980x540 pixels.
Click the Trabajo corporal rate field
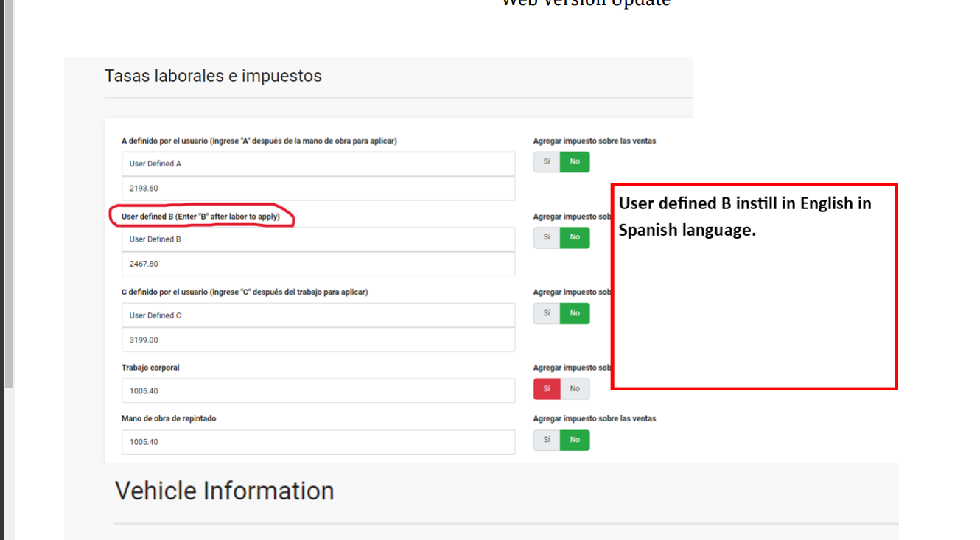(x=318, y=391)
